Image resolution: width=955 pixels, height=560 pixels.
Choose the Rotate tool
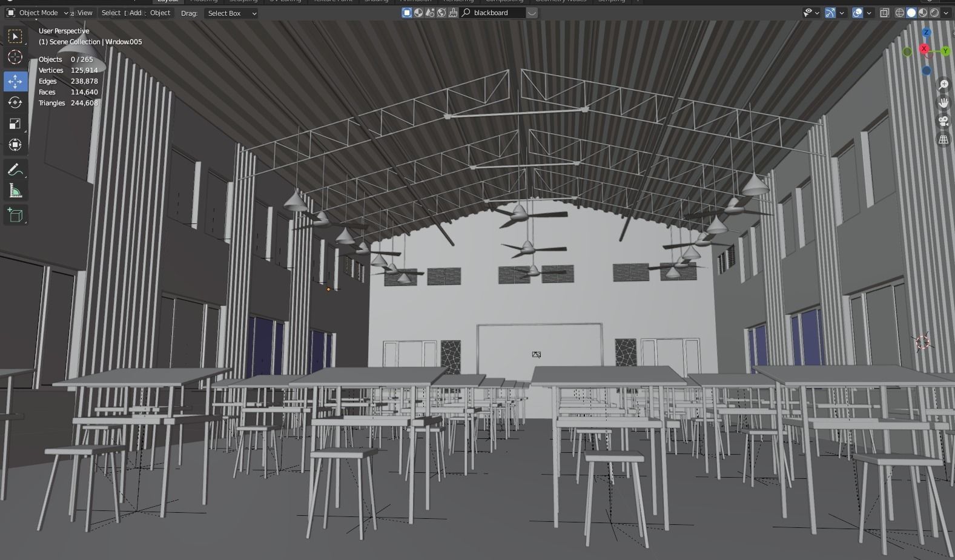(x=15, y=102)
